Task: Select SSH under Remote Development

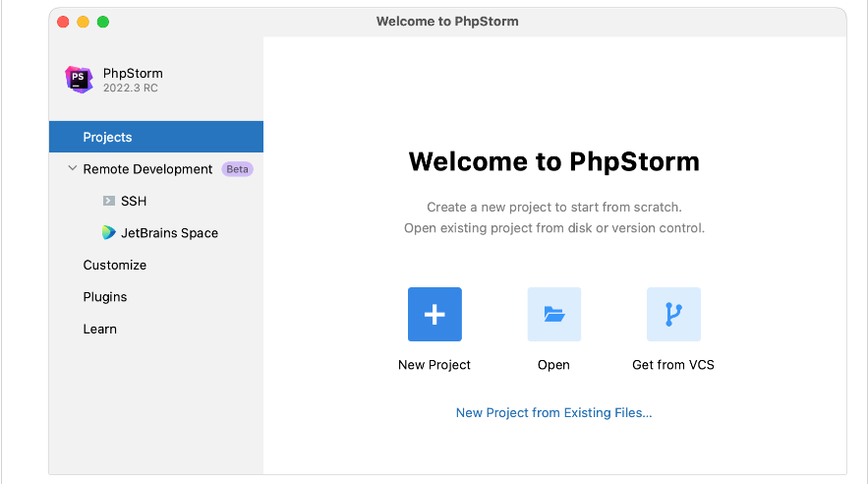Action: (x=134, y=201)
